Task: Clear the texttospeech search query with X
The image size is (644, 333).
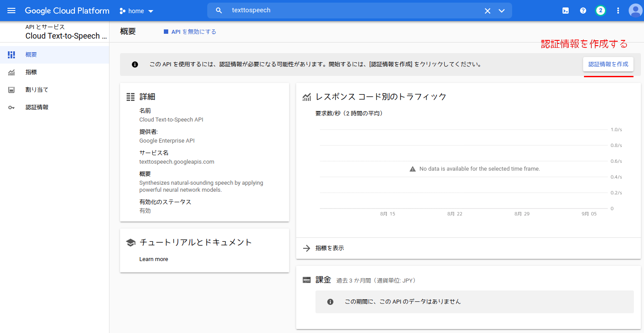Action: click(x=488, y=10)
